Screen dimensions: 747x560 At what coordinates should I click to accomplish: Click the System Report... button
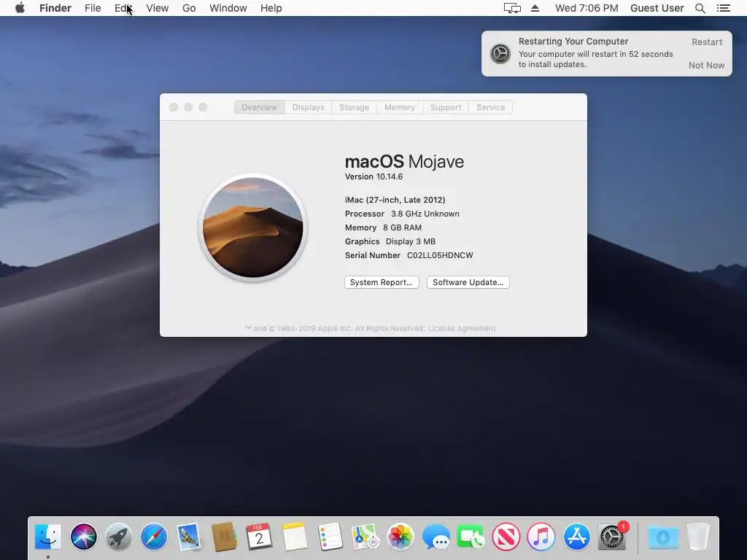382,282
